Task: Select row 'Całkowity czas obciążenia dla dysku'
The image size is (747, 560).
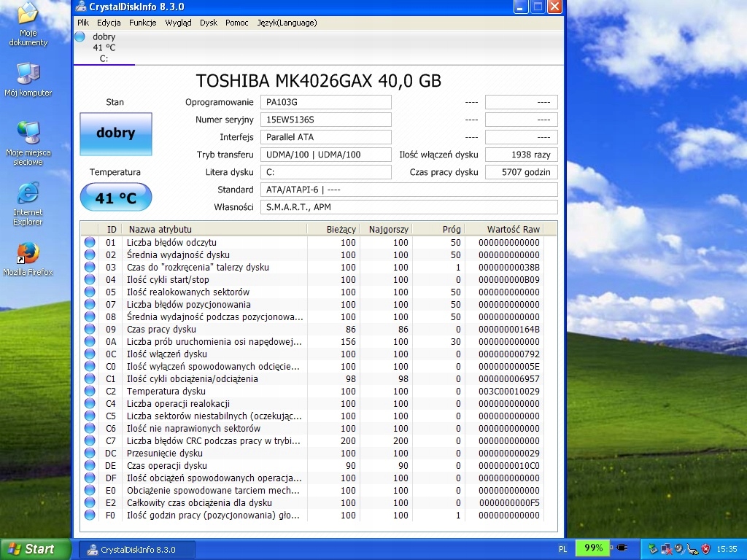Action: click(x=312, y=502)
